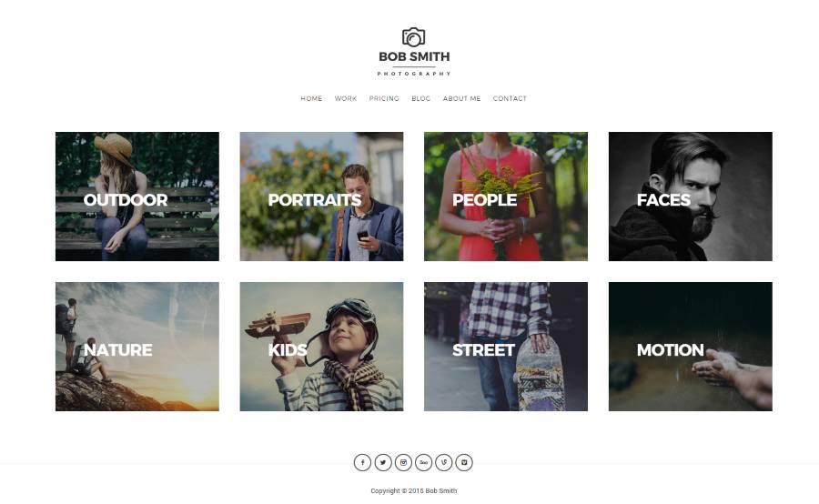
Task: Open the Faces gallery thumbnail
Action: 691,197
